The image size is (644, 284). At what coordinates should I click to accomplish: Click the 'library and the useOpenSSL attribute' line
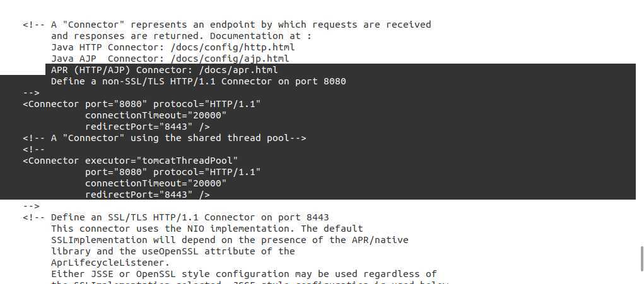(x=173, y=251)
